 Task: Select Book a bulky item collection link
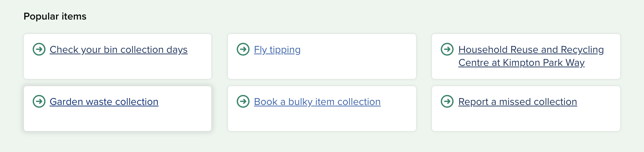[317, 102]
